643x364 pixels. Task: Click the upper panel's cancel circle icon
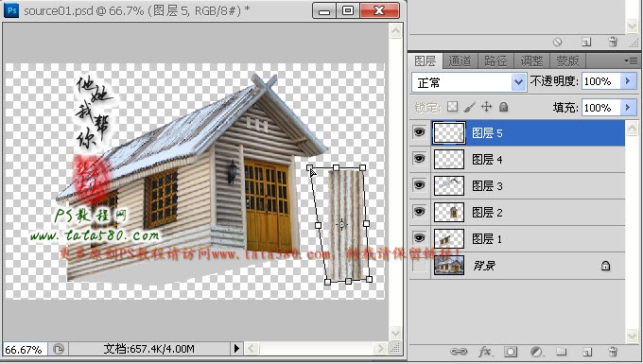click(x=558, y=42)
